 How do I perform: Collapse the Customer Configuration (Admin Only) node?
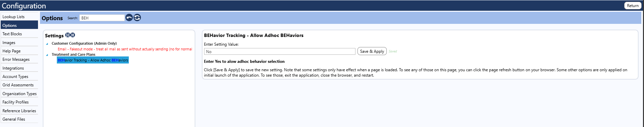[47, 44]
